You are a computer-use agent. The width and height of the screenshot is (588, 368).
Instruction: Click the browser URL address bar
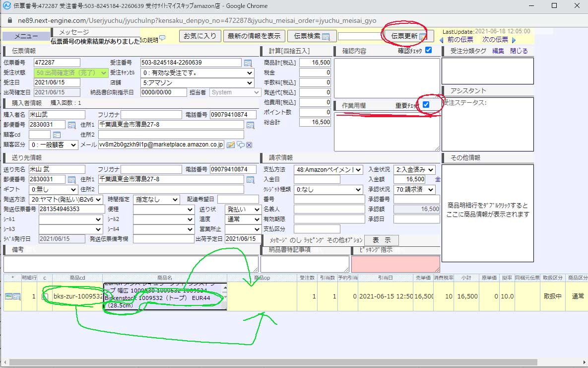point(197,21)
